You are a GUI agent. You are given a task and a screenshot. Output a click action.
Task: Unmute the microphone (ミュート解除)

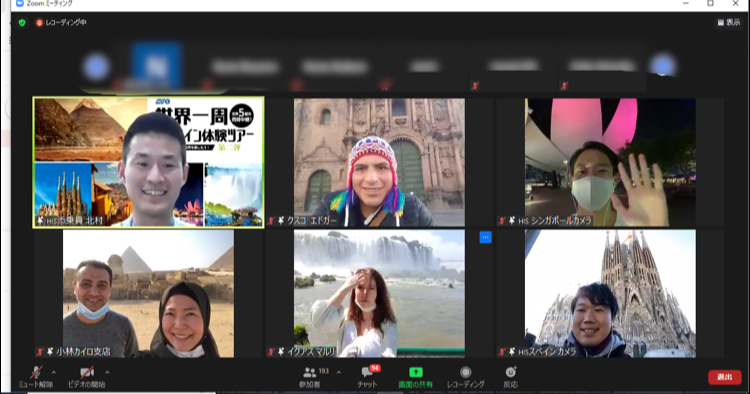click(36, 376)
